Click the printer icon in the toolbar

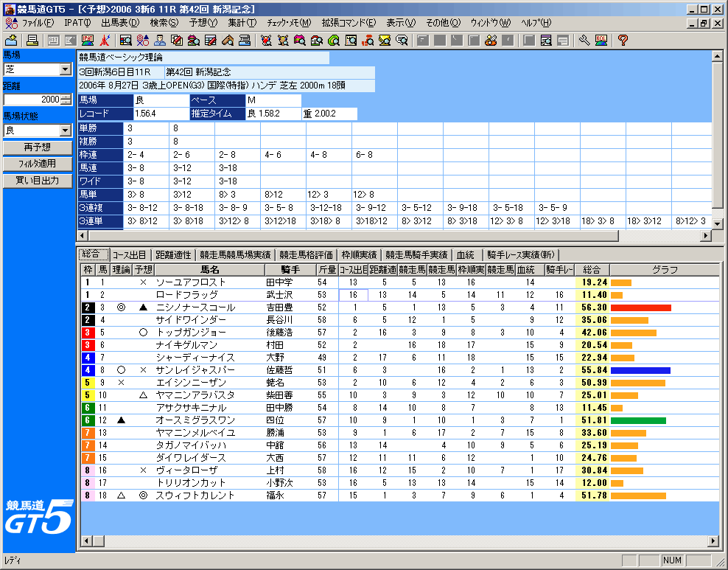pyautogui.click(x=33, y=40)
